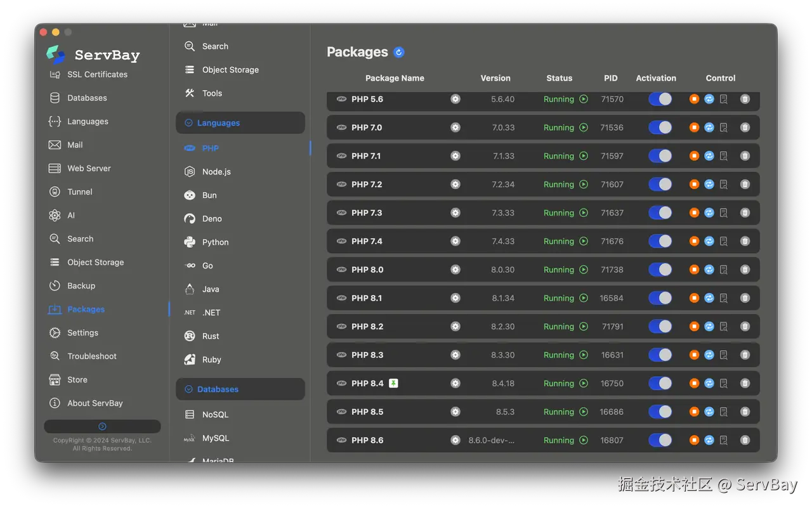Delete the PHP 8.4 package

[745, 383]
